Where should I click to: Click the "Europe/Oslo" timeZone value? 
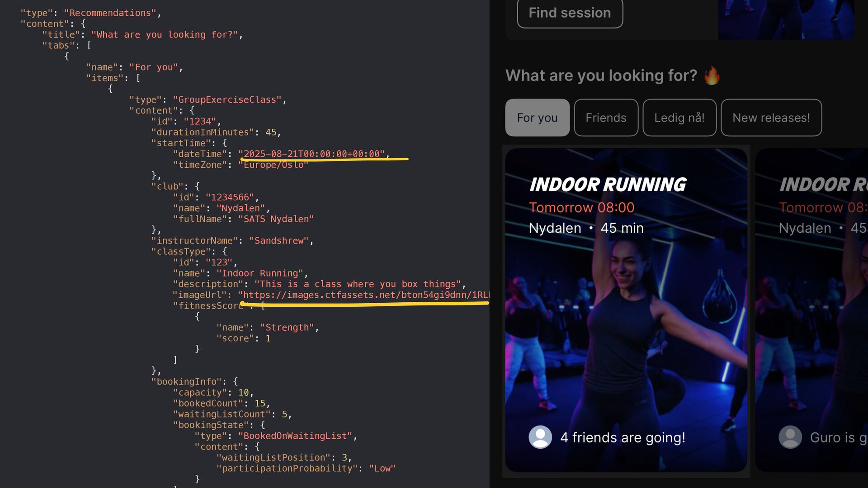(x=273, y=165)
